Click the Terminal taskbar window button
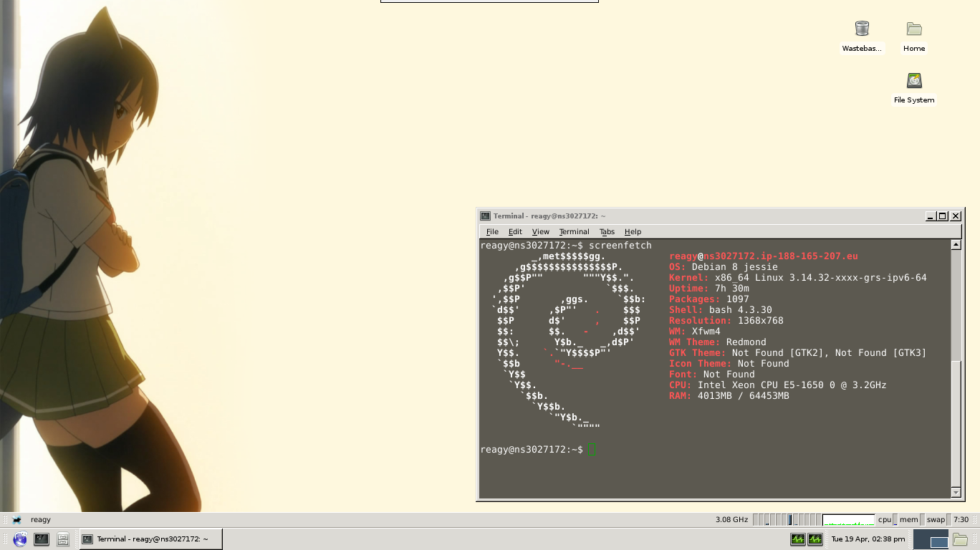 pyautogui.click(x=150, y=539)
